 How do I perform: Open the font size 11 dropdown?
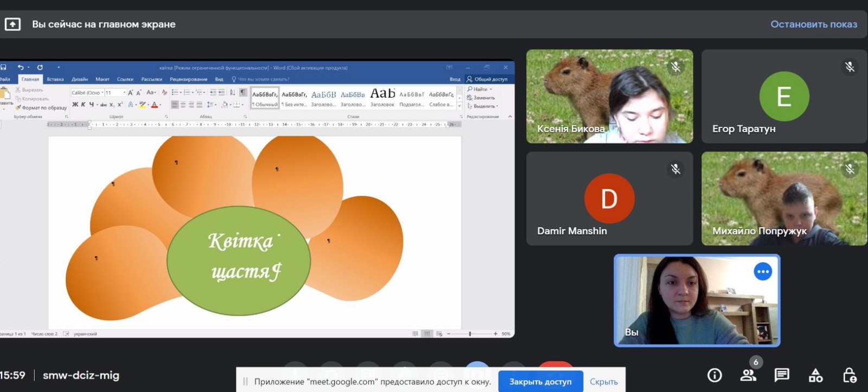pos(124,93)
